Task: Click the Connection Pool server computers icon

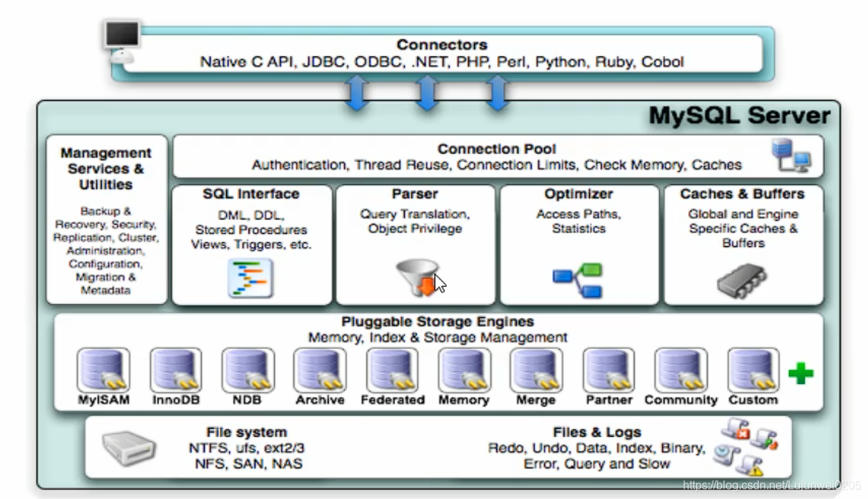Action: pos(791,155)
